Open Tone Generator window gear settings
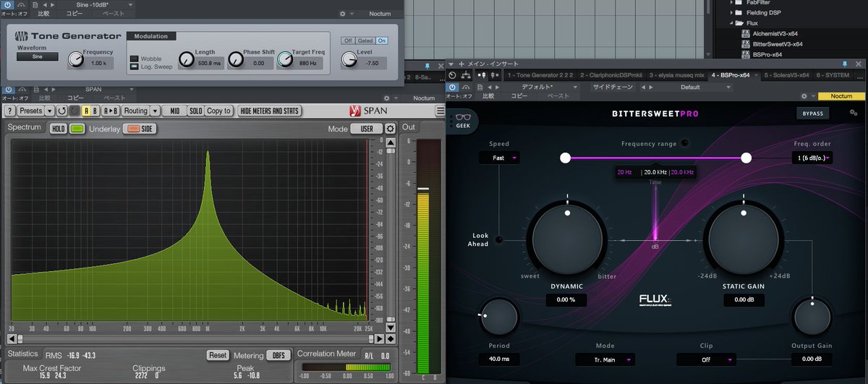This screenshot has width=868, height=384. (x=342, y=14)
